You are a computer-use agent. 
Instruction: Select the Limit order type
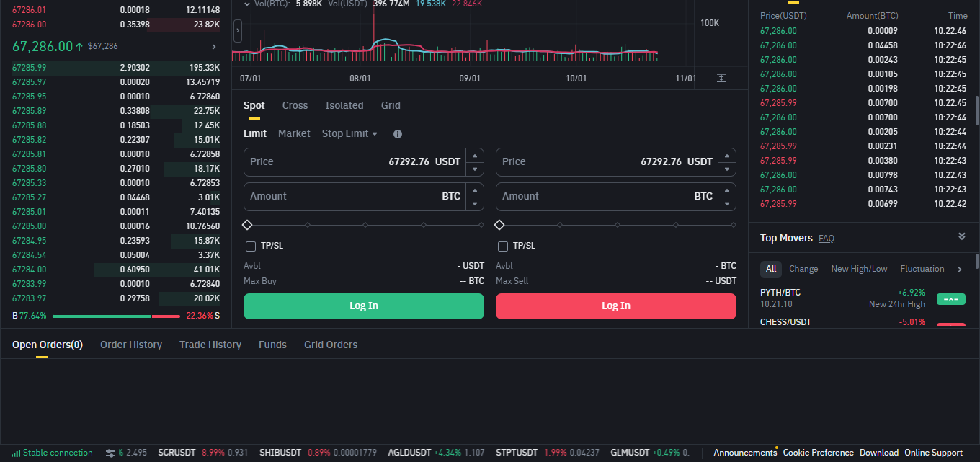click(x=255, y=133)
